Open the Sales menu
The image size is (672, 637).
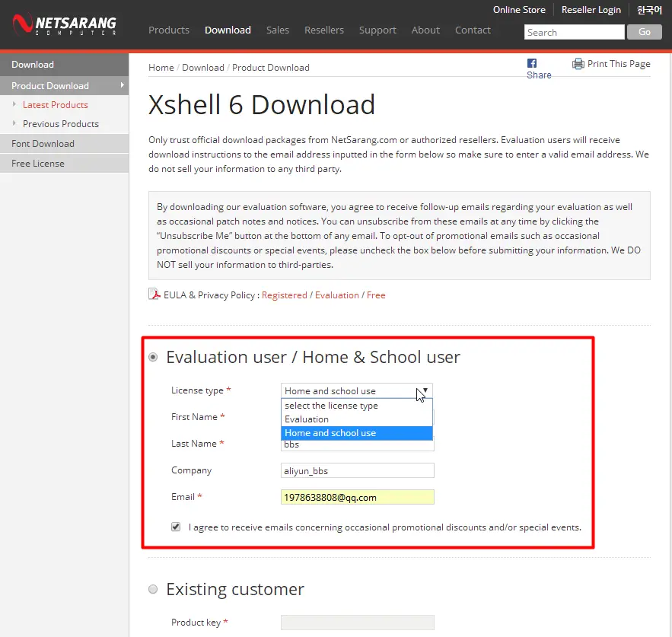coord(278,30)
